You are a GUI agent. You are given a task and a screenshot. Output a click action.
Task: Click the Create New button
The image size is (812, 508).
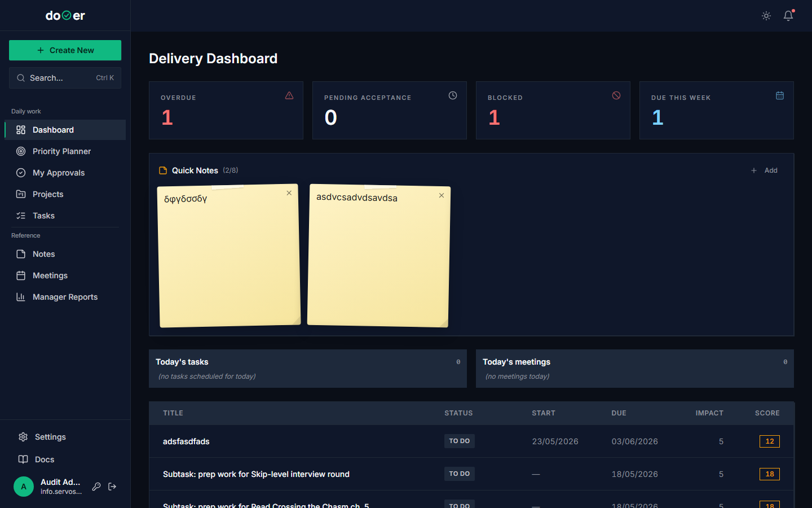(65, 50)
